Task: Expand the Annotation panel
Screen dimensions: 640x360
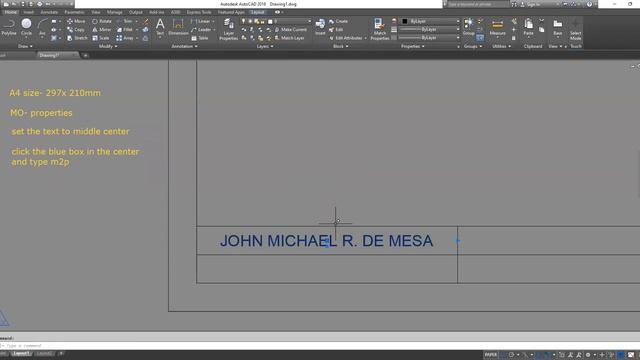Action: [184, 46]
